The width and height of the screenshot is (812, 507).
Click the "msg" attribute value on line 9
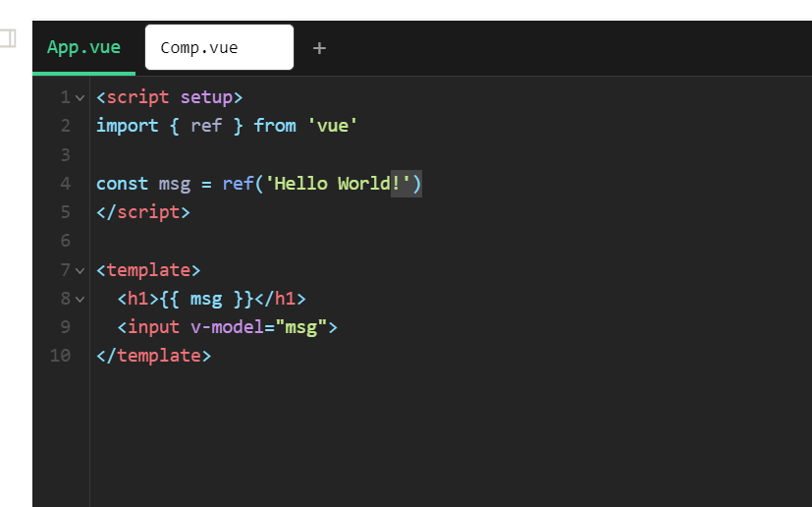click(300, 327)
